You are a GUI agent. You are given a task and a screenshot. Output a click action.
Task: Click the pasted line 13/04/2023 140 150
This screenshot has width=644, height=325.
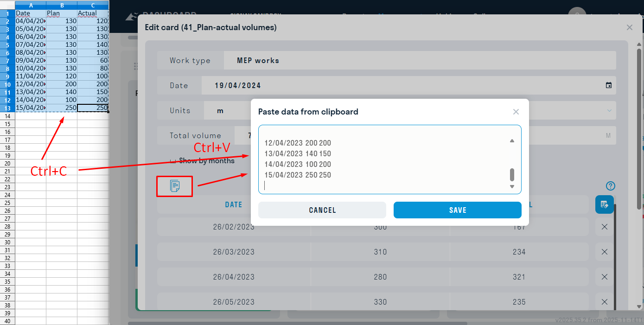pos(298,153)
